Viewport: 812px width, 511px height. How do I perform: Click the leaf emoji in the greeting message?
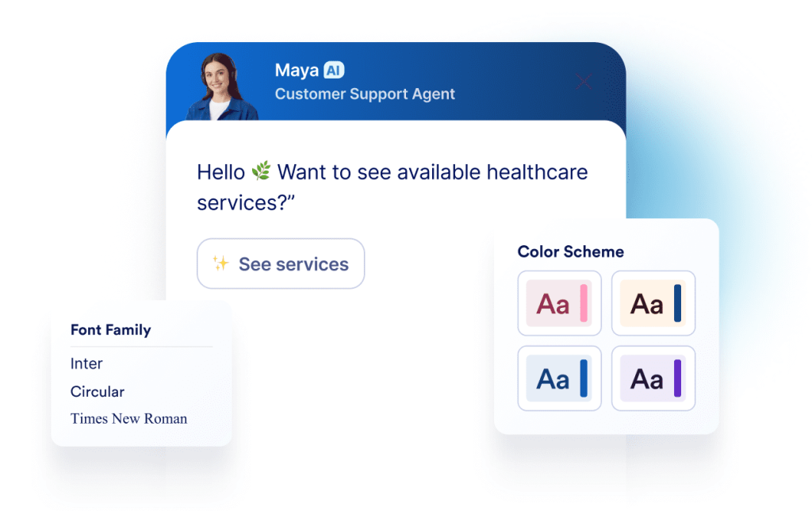(262, 170)
